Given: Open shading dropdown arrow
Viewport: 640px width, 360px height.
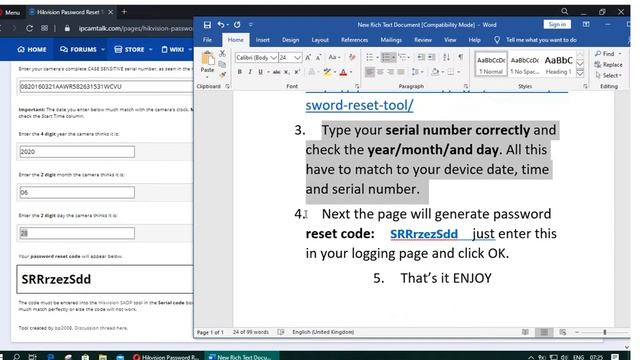Looking at the screenshot, I should point(443,72).
